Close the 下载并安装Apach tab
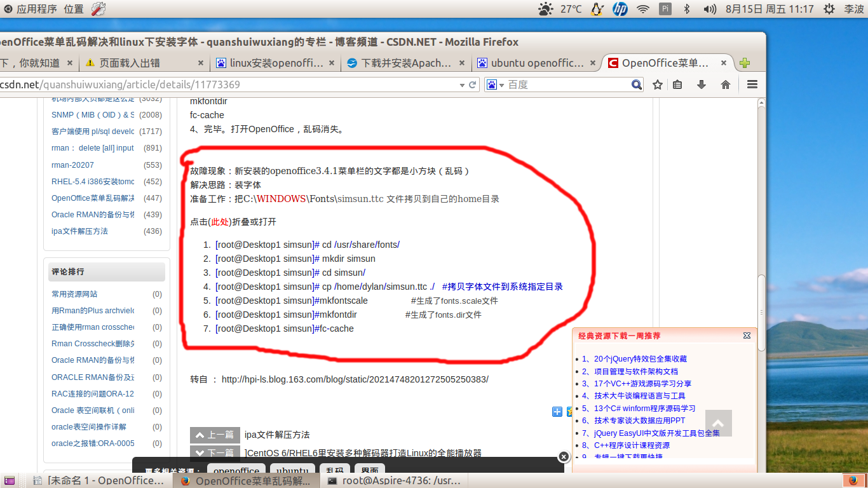868x488 pixels. point(461,63)
